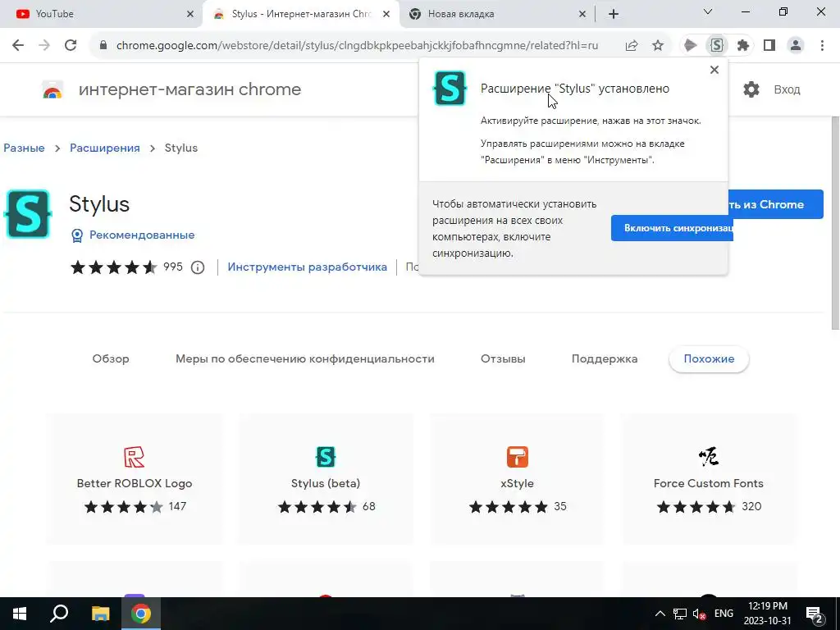The width and height of the screenshot is (840, 630).
Task: Click the Stylus extension logo on page
Action: (x=28, y=214)
